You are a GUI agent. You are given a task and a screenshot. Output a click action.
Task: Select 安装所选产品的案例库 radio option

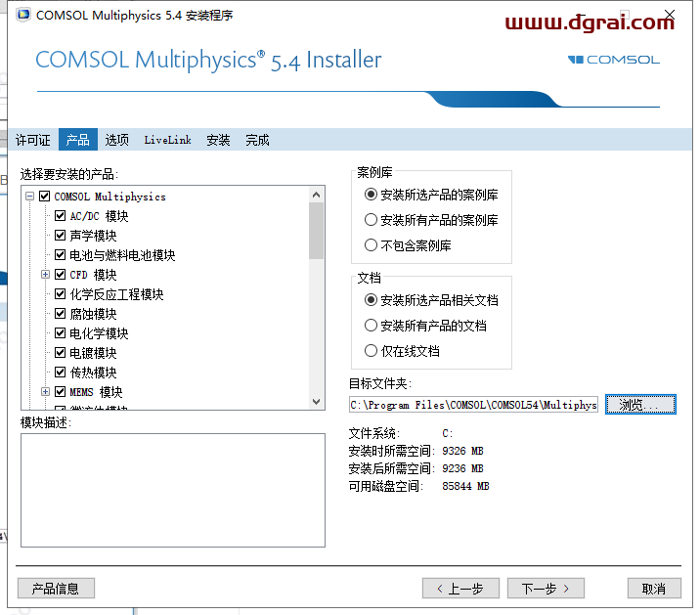(371, 195)
